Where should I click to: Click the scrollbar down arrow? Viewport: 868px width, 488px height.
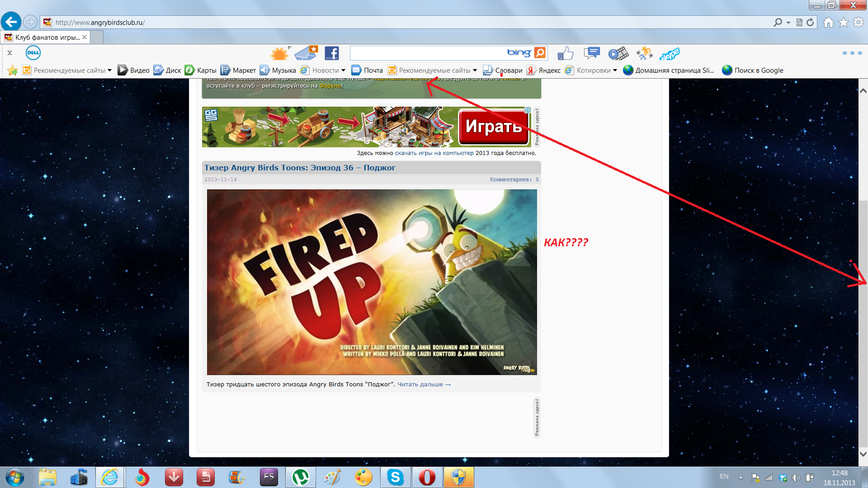click(x=863, y=454)
